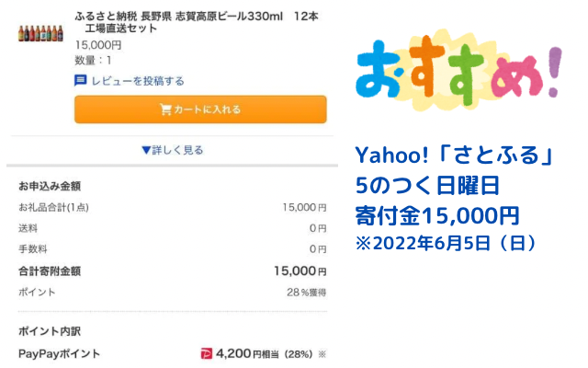Click the Yahoo!「さとふる」 caption text

[454, 155]
